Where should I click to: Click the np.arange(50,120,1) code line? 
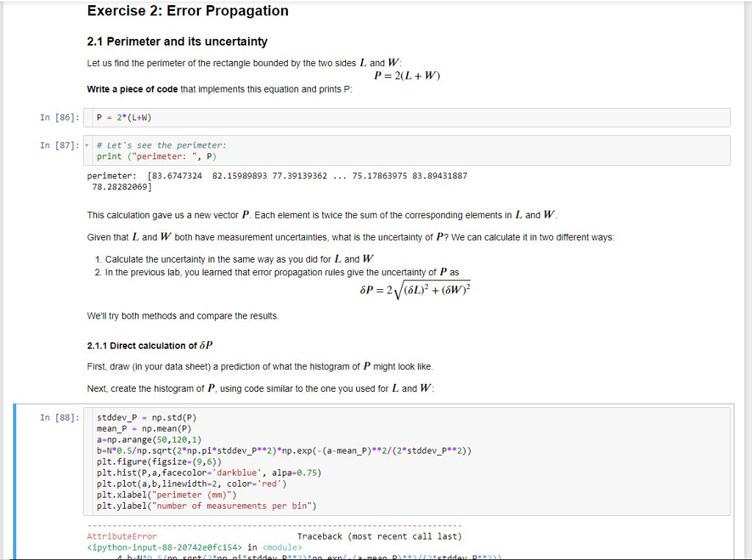point(162,440)
